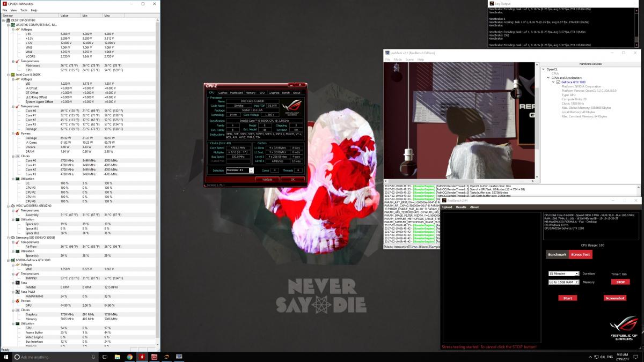Screen dimensions: 644x362
Task: Collapse the NVIDIA GeForce GTX 1080 node
Action: 8,260
